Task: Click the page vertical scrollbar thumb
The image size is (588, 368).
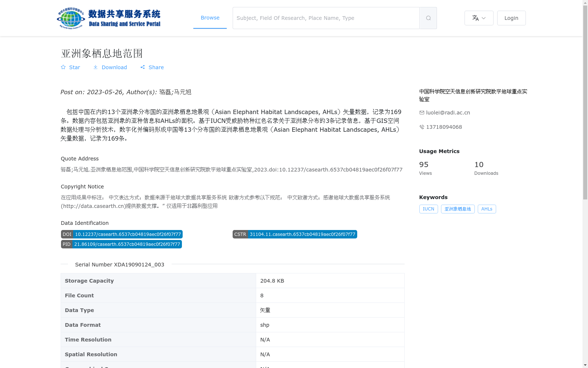Action: coord(585,102)
